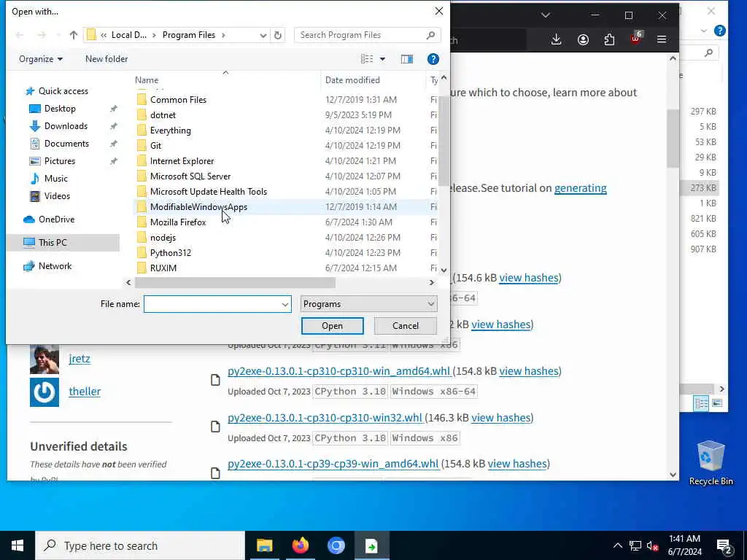The width and height of the screenshot is (747, 560).
Task: Open the notification center icon
Action: 724,546
